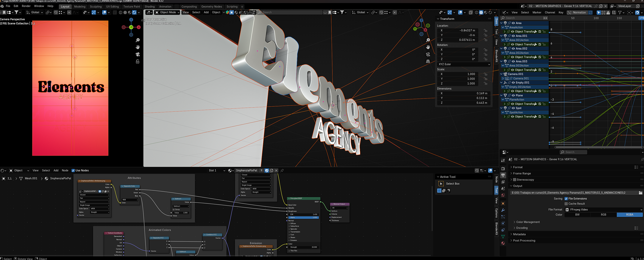Click the pin icon in properties editor header
The width and height of the screenshot is (644, 260).
[x=642, y=159]
